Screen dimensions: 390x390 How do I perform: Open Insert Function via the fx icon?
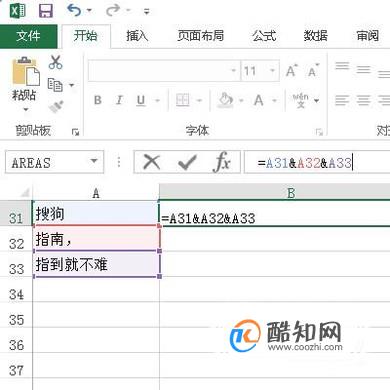222,162
